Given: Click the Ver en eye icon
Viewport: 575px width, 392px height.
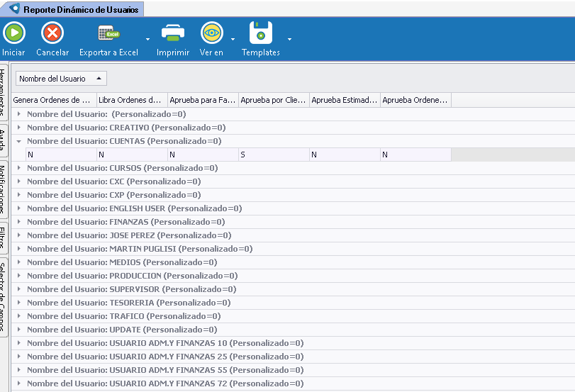Looking at the screenshot, I should 211,33.
